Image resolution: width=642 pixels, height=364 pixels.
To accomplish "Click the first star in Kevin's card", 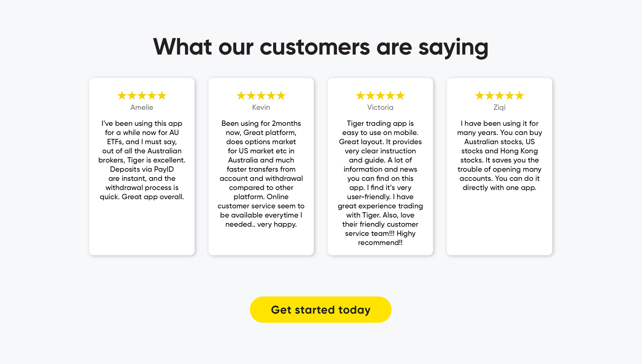I will pyautogui.click(x=241, y=96).
